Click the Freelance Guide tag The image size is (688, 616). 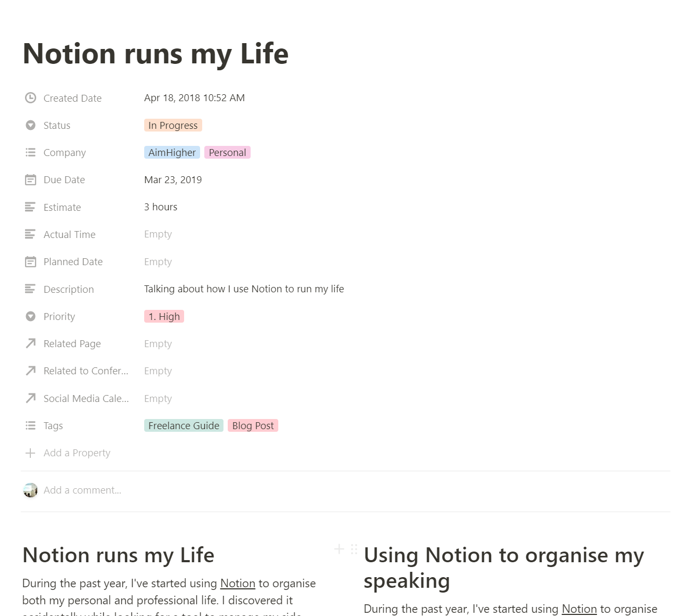184,426
